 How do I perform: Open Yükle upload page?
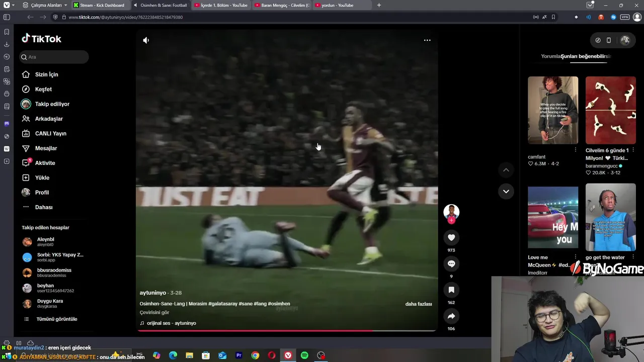(36, 177)
